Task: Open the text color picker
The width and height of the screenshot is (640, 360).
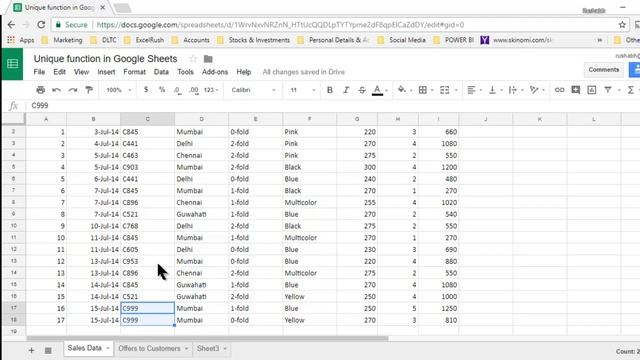Action: click(x=378, y=90)
